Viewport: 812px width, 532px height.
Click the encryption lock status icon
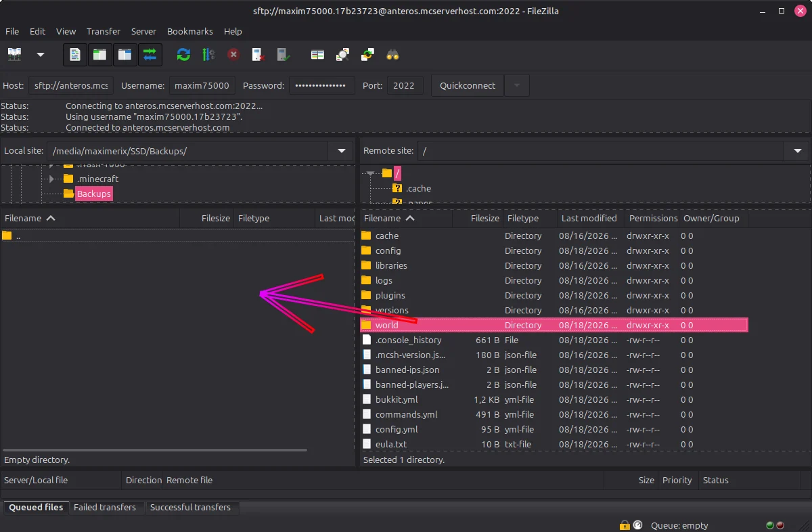pyautogui.click(x=625, y=525)
